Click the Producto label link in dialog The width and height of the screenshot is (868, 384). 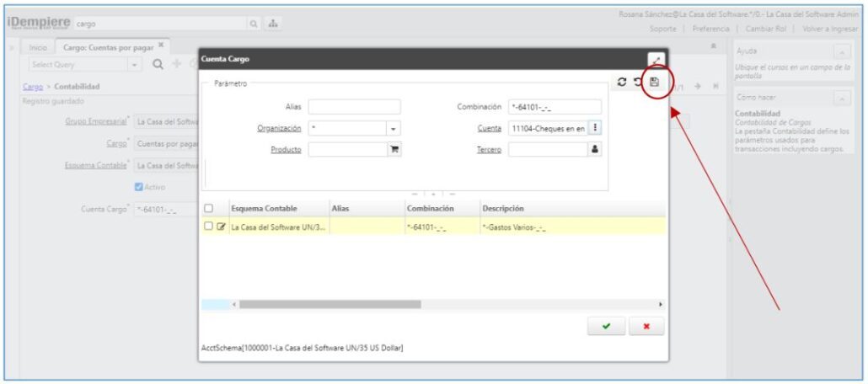(287, 149)
